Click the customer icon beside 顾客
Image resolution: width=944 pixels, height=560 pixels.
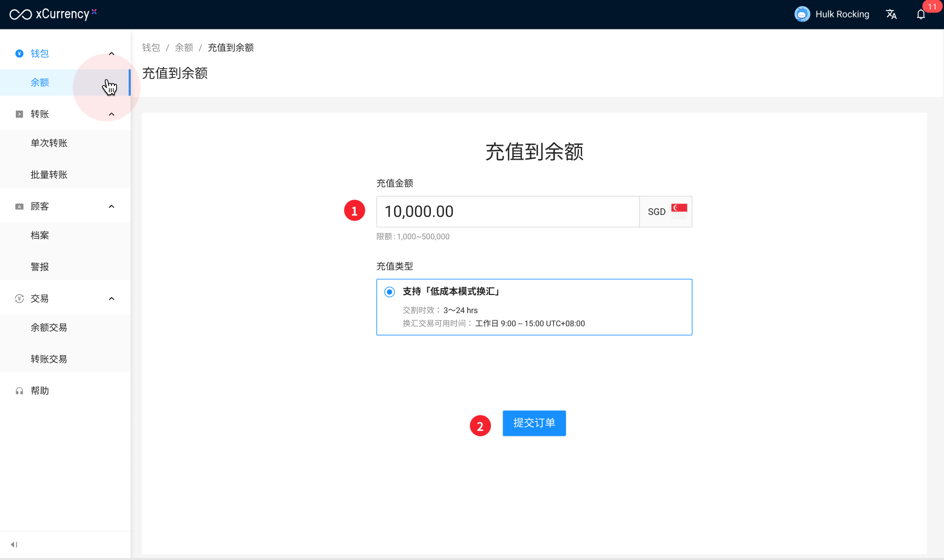point(19,207)
